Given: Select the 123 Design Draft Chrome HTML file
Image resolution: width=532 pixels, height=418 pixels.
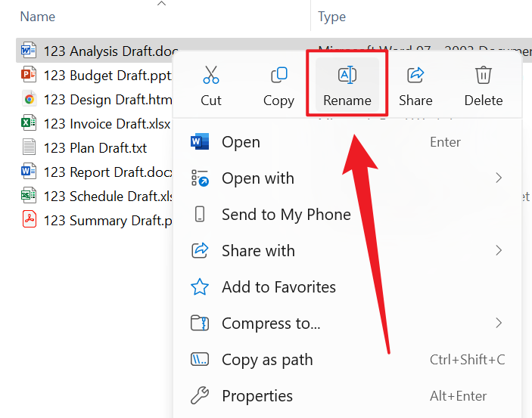Looking at the screenshot, I should [107, 100].
